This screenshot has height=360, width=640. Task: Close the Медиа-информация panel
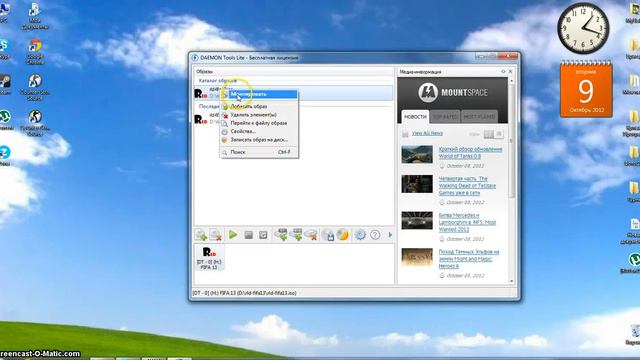tap(510, 71)
